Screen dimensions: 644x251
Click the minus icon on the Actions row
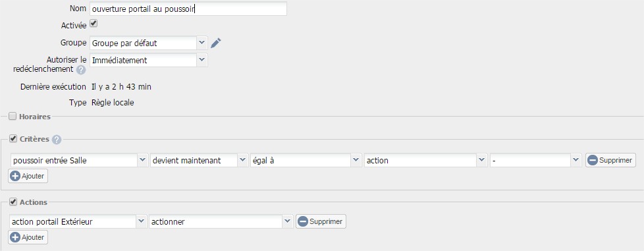[x=303, y=221]
